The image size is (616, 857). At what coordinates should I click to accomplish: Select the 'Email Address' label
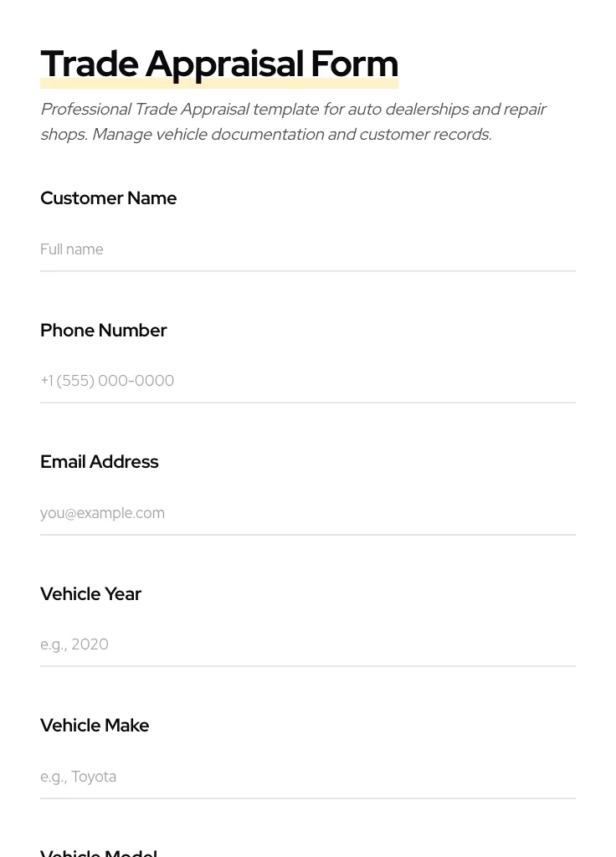coord(99,462)
